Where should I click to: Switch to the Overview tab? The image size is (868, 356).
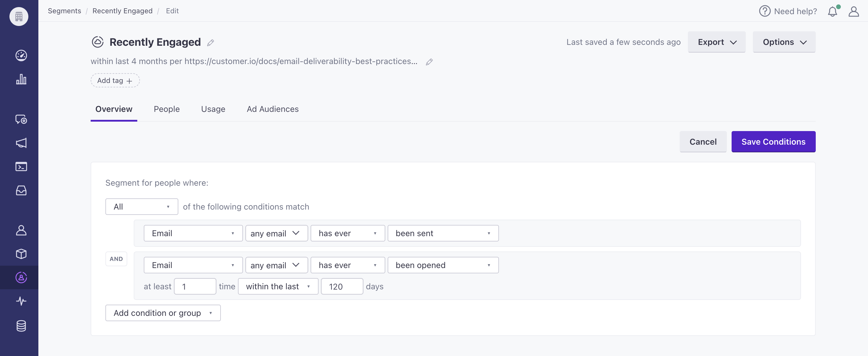114,109
